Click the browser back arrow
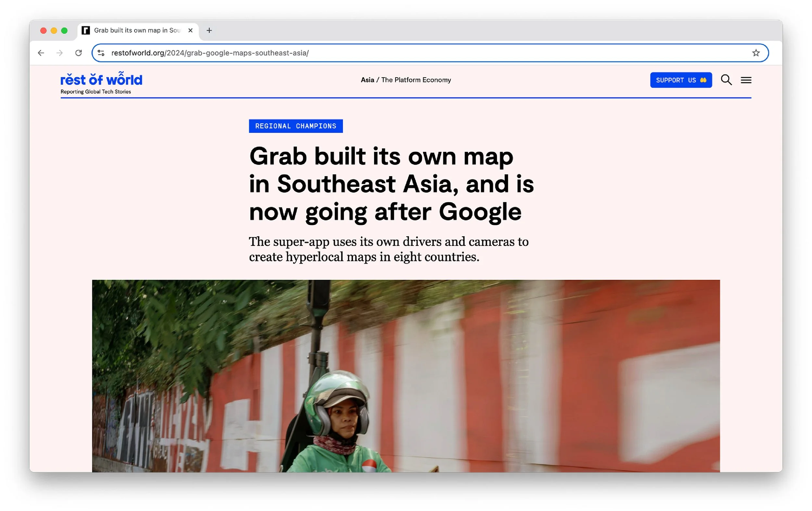 pyautogui.click(x=41, y=53)
